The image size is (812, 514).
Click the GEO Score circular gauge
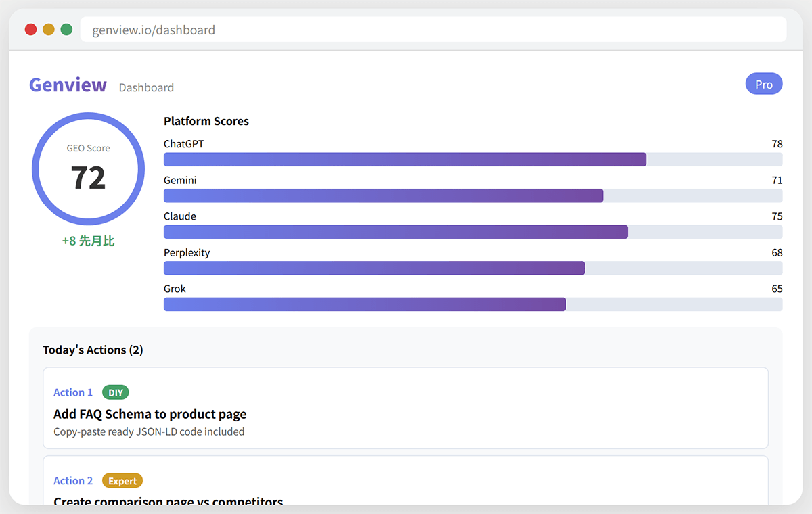[88, 169]
